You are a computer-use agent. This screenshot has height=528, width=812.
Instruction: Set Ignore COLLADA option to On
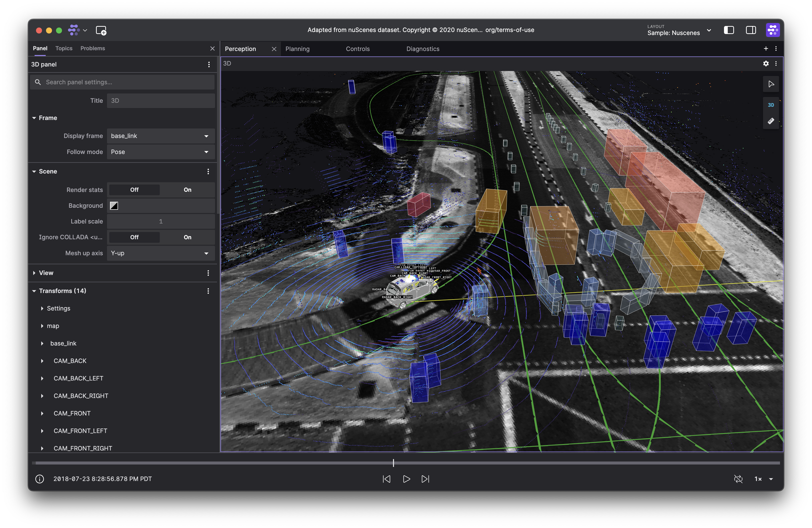[x=187, y=237]
